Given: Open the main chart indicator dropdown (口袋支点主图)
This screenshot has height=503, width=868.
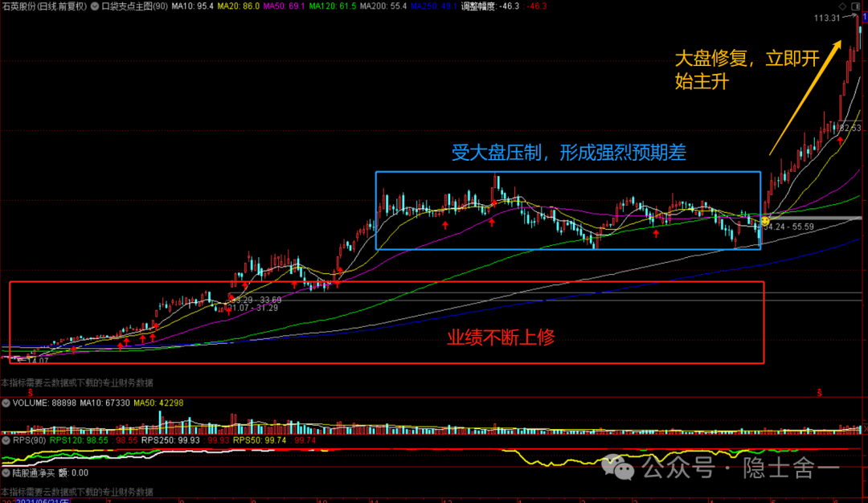Looking at the screenshot, I should coord(95,6).
